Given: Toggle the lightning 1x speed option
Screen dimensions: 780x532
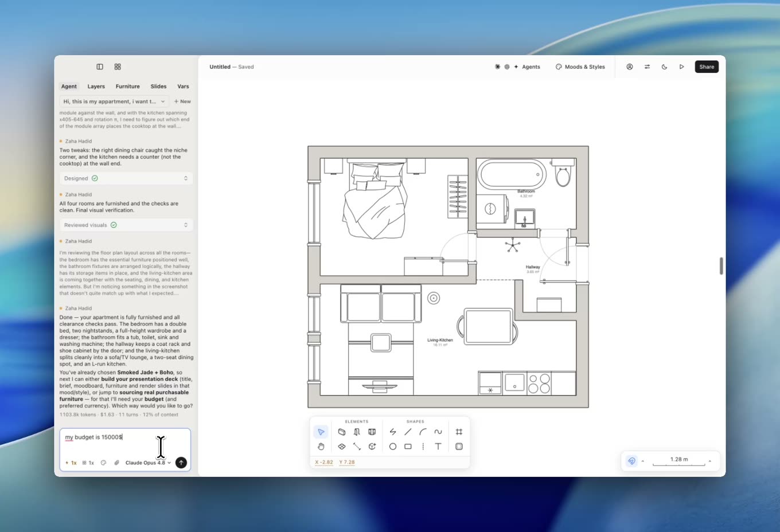Looking at the screenshot, I should point(71,463).
